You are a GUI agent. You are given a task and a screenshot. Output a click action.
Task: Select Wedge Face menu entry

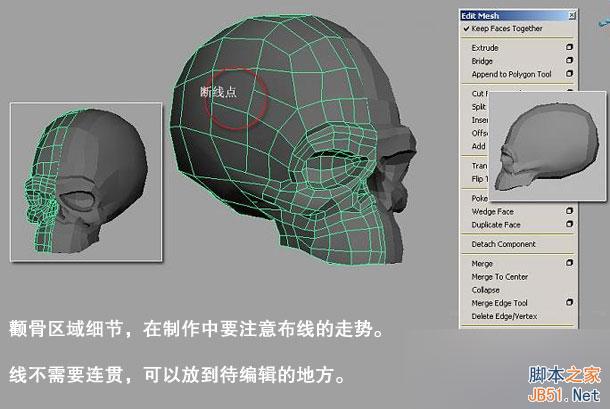point(493,212)
